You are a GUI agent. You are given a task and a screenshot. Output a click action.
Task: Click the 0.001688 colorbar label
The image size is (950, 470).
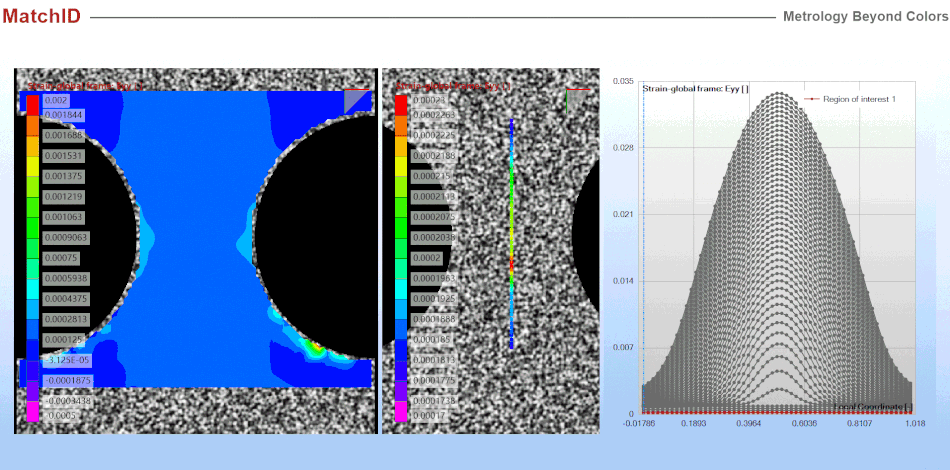point(63,135)
